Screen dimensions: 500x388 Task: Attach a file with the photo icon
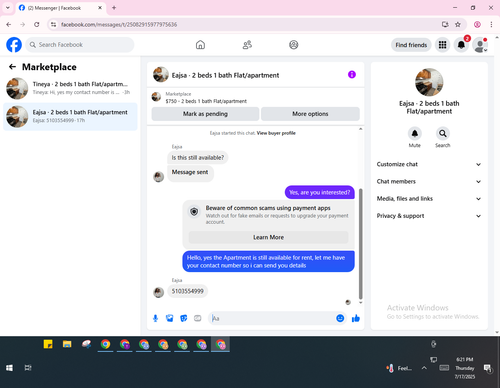pos(170,318)
